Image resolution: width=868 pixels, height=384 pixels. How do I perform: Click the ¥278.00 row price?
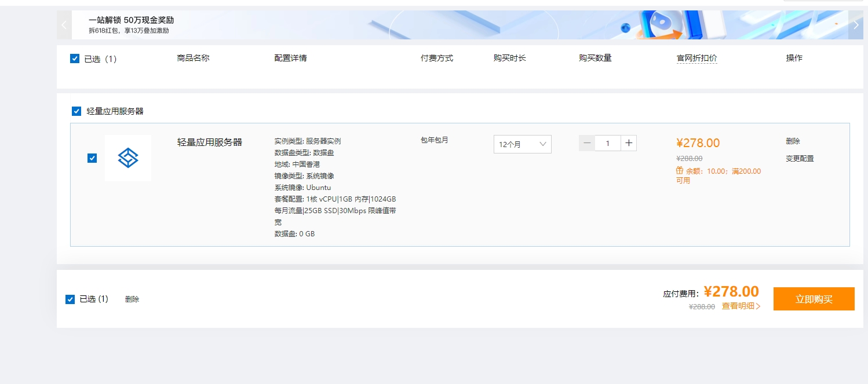698,143
